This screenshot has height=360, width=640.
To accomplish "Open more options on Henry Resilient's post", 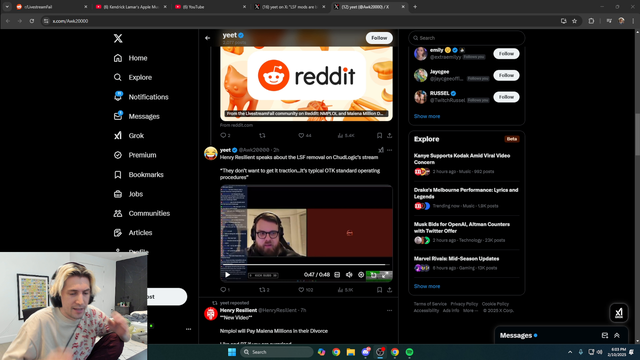I will [x=390, y=310].
